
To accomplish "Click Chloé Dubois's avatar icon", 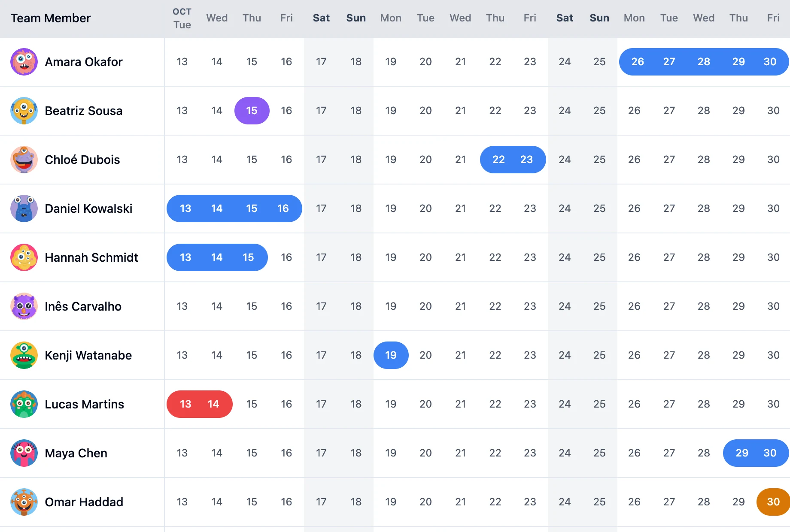I will pos(24,160).
